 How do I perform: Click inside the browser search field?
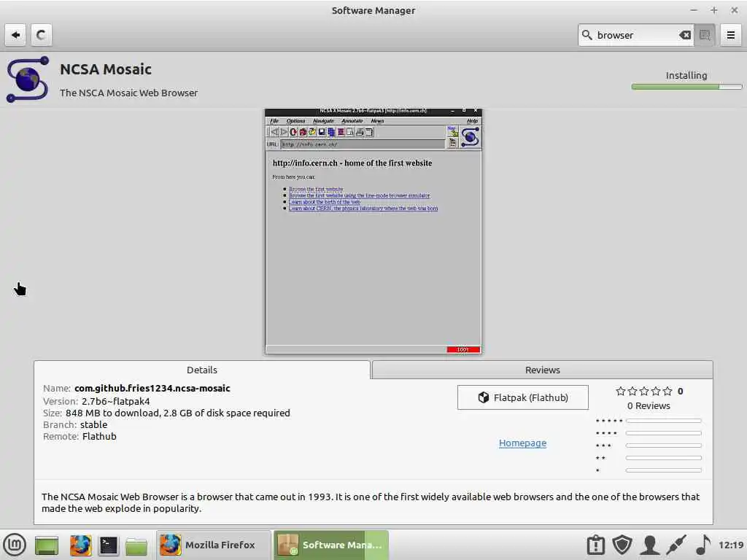click(636, 35)
